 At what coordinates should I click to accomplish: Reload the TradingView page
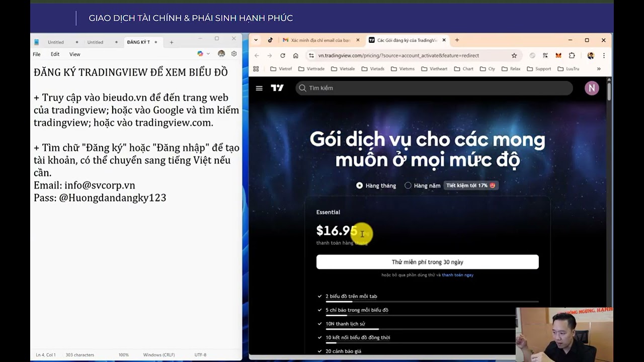point(283,56)
